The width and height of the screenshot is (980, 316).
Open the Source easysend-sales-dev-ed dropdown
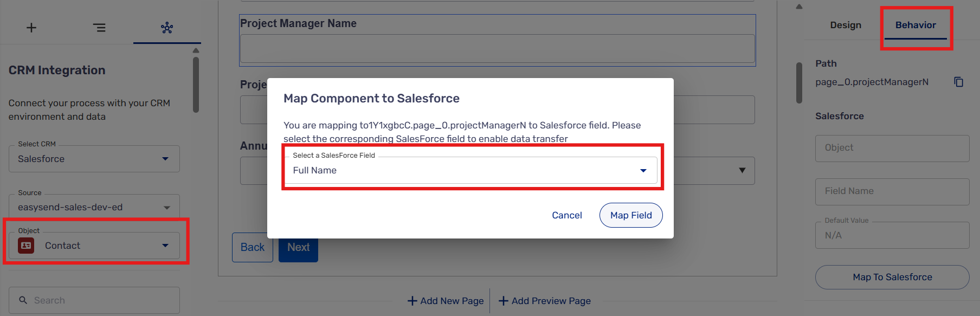tap(166, 208)
